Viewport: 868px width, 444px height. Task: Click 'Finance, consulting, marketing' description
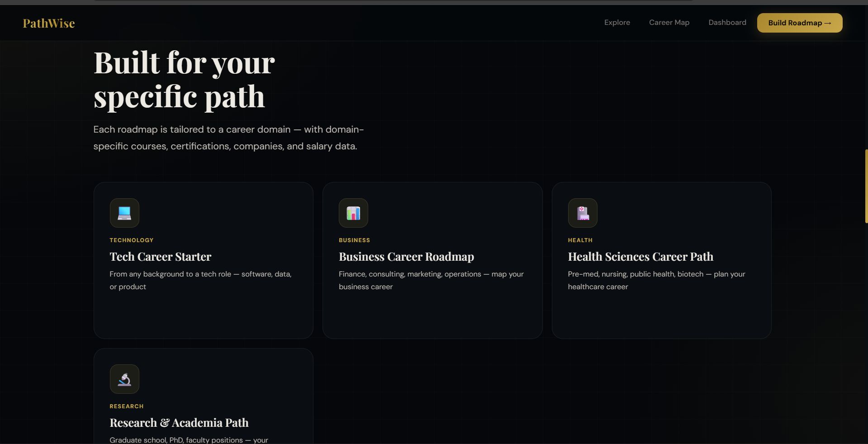click(431, 280)
